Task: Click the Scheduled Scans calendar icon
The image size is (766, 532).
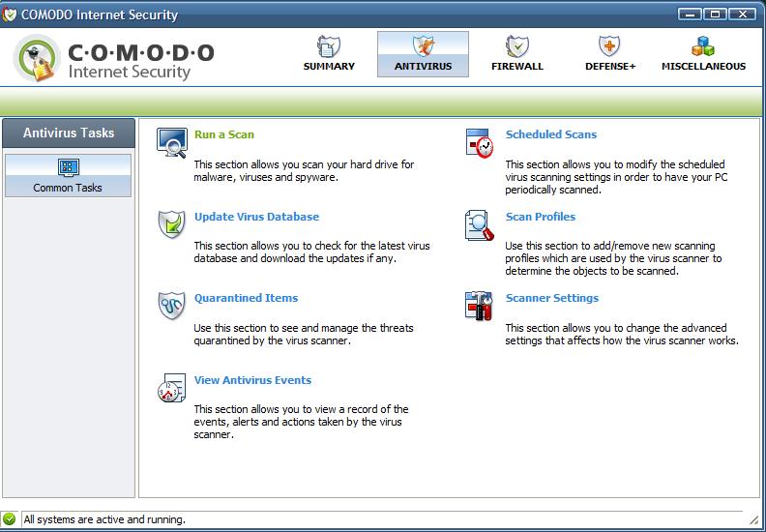Action: coord(480,143)
